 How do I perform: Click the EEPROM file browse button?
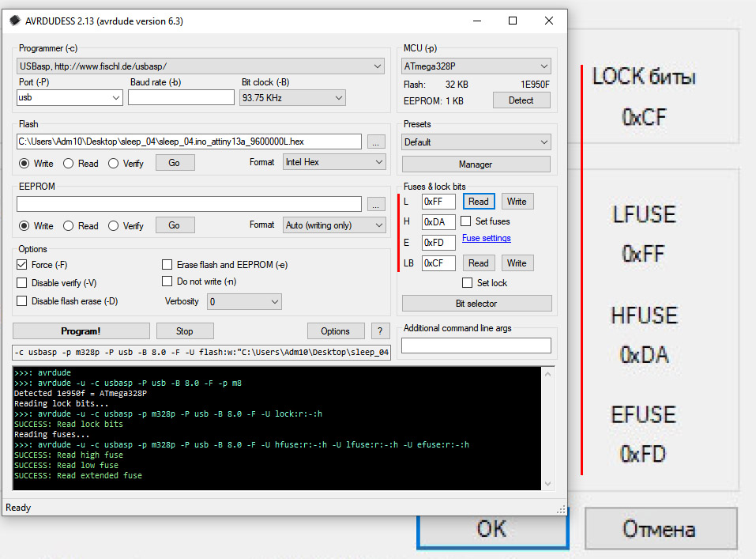click(376, 204)
